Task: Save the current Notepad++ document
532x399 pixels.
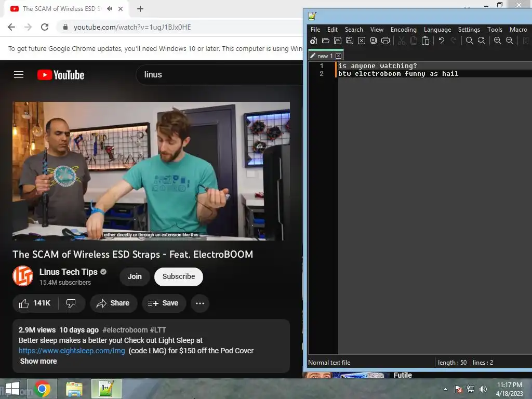Action: (x=337, y=41)
